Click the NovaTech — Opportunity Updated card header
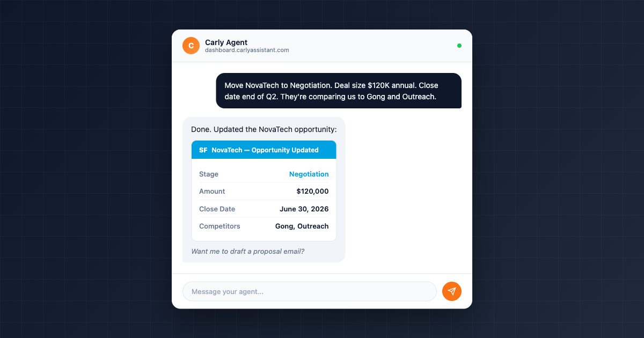 pyautogui.click(x=264, y=150)
